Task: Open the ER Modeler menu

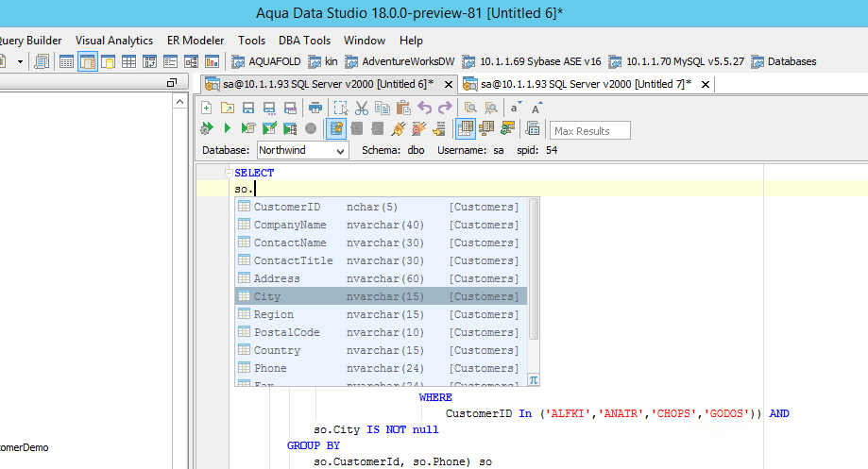Action: point(196,41)
